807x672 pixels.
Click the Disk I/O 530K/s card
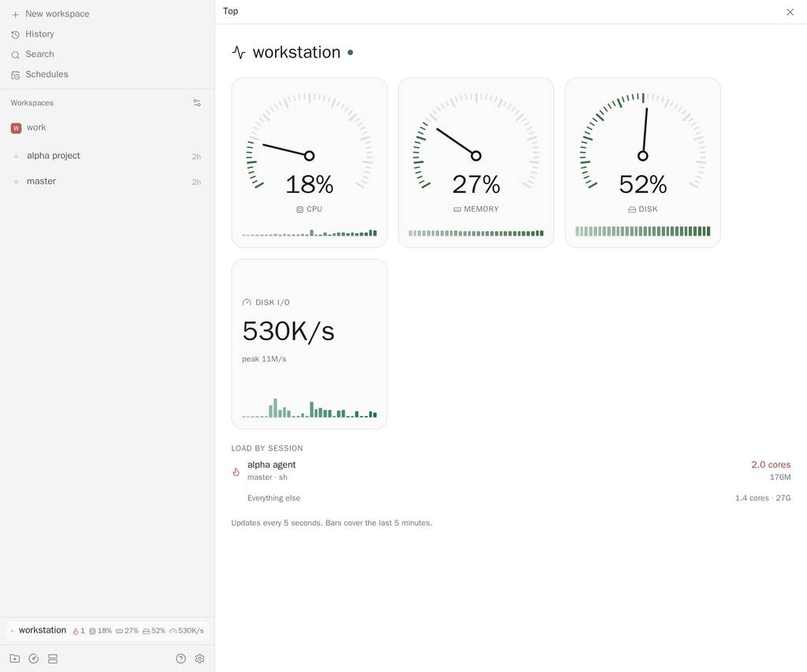coord(309,343)
